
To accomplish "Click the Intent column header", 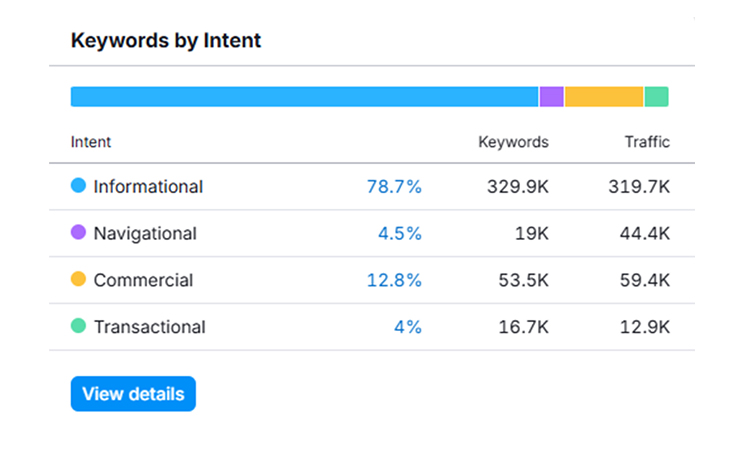I will (x=91, y=142).
